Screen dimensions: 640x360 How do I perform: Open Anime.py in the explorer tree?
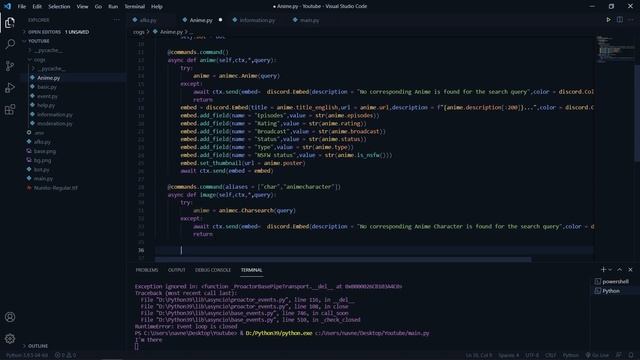click(49, 78)
